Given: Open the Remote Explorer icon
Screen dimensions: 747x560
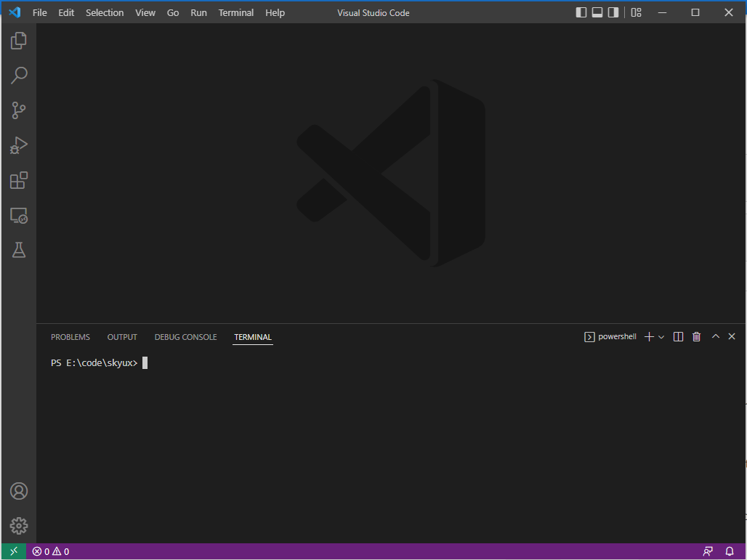Looking at the screenshot, I should 19,216.
